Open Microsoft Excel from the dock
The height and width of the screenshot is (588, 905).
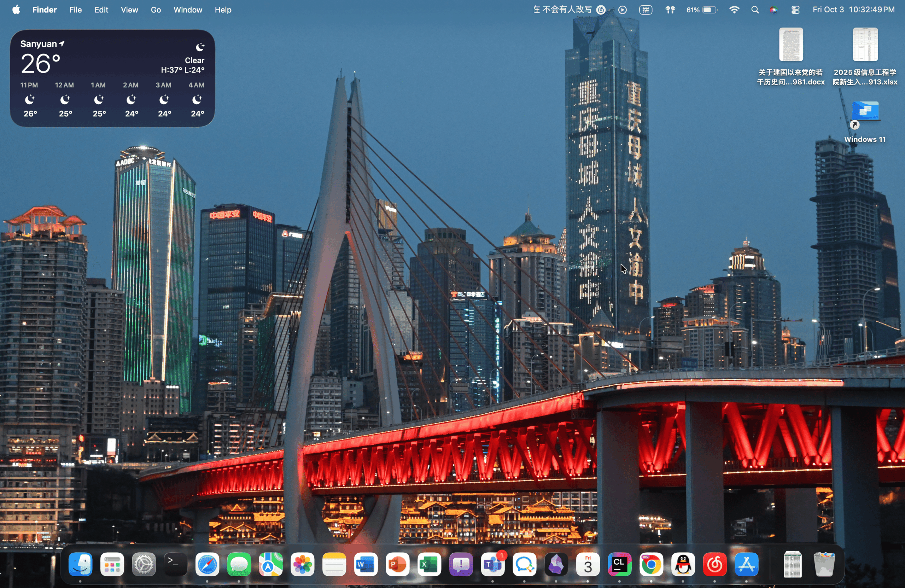coord(429,564)
